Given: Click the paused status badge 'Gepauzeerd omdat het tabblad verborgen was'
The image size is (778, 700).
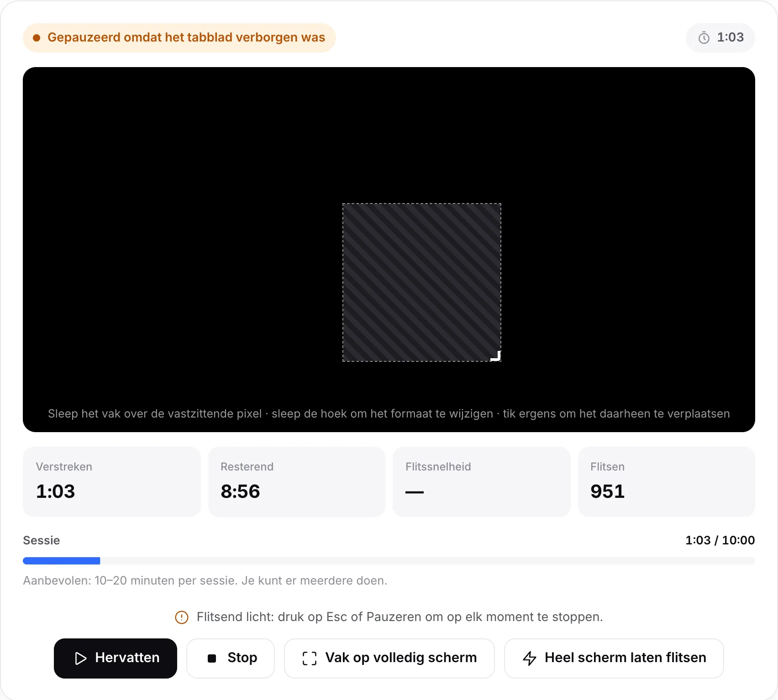Looking at the screenshot, I should click(179, 37).
